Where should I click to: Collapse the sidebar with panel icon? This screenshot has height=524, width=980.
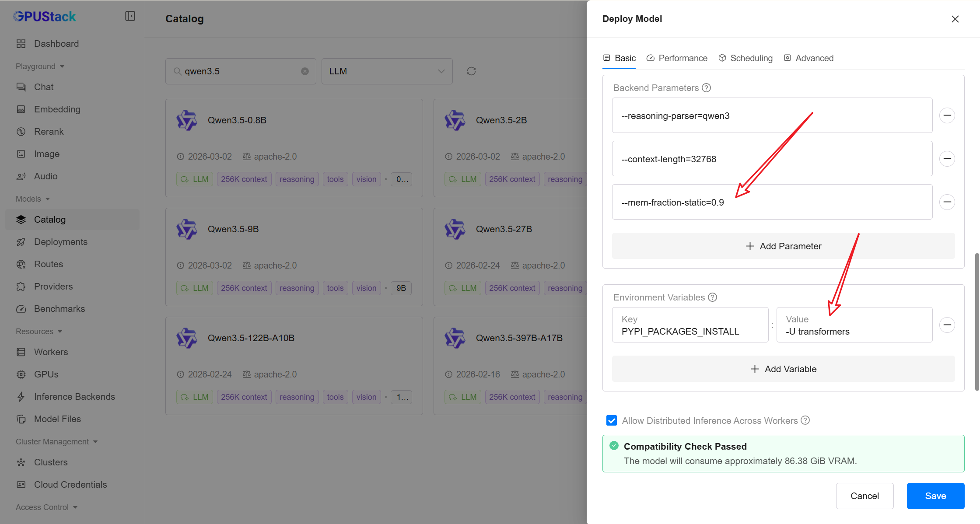(130, 16)
